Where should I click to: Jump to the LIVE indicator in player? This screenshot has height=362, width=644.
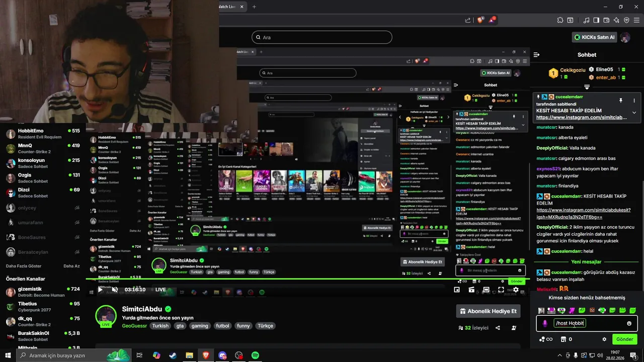click(x=160, y=290)
